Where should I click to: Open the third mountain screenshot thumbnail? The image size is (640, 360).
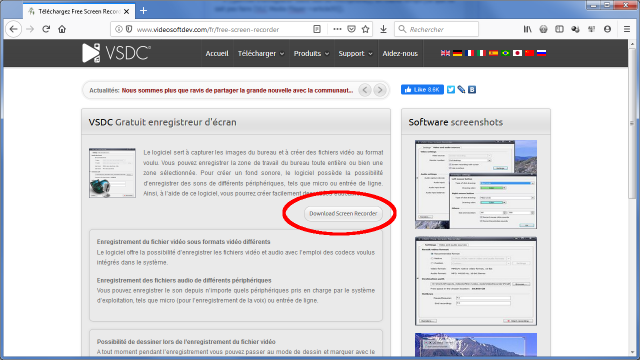click(x=476, y=344)
